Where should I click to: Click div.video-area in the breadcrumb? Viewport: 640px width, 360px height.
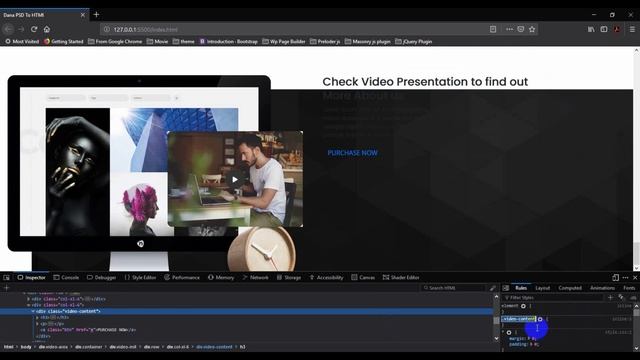53,347
